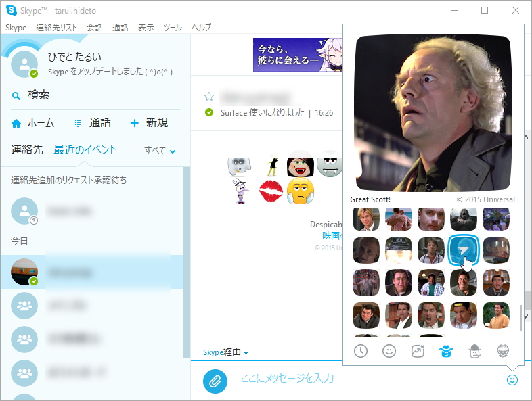532x401 pixels.
Task: Click the search magnifier icon
Action: click(x=16, y=96)
